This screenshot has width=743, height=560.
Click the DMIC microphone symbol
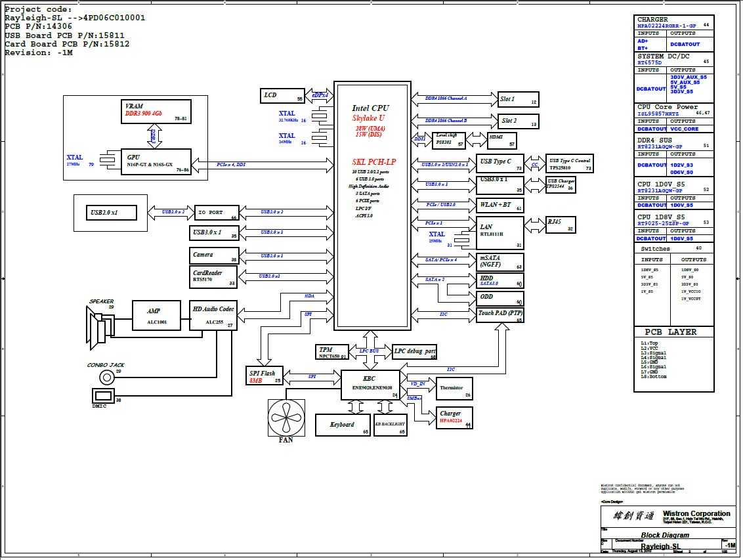(103, 396)
